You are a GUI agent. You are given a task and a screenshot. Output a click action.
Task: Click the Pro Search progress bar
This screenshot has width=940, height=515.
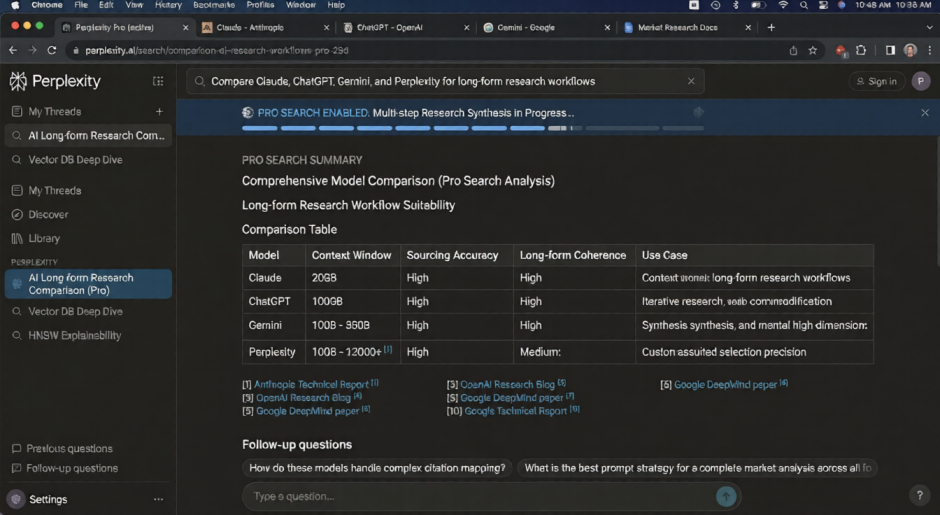472,128
